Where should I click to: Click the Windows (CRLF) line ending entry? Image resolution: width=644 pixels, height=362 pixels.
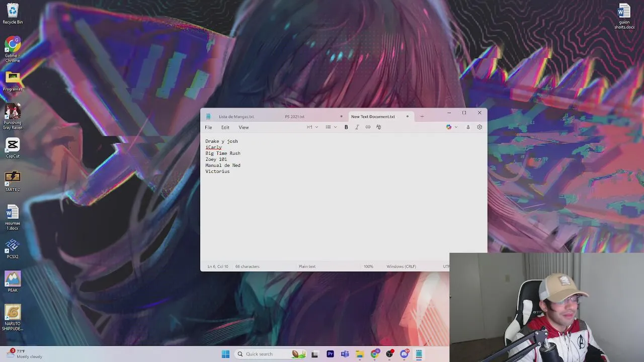coord(401,266)
